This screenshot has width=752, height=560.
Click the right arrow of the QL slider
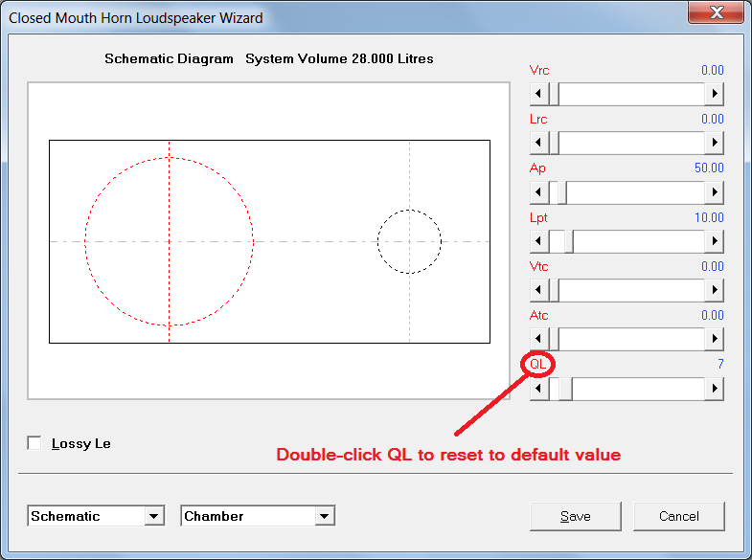click(714, 388)
